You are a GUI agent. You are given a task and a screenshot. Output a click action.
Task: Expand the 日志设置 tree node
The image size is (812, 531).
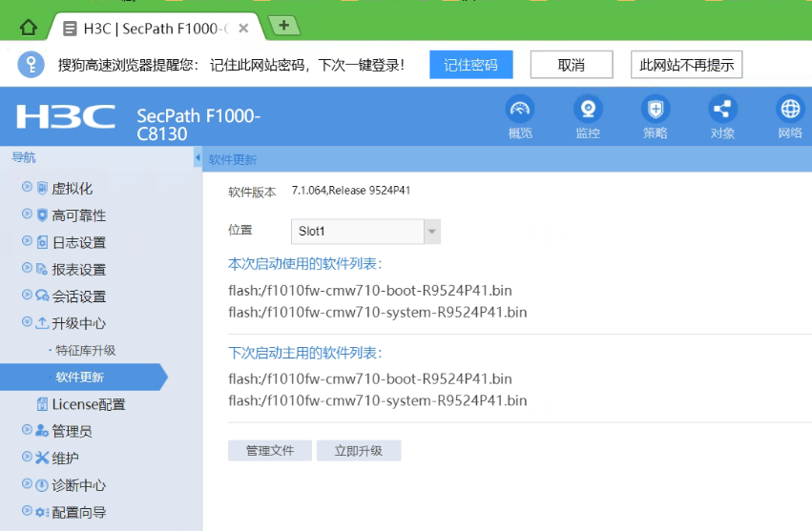click(27, 240)
